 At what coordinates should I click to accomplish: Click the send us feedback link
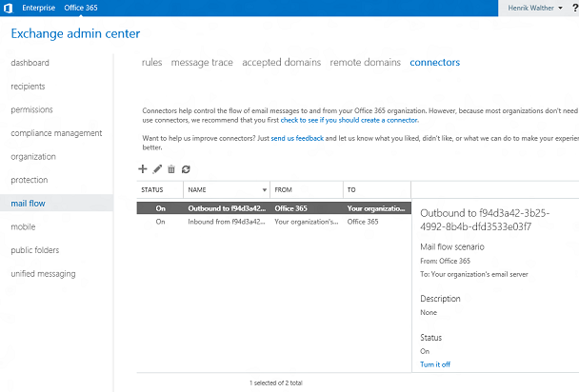click(x=297, y=138)
